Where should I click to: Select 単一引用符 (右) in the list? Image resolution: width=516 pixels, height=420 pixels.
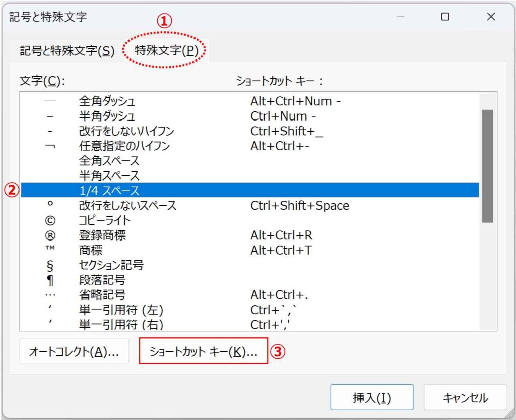[x=250, y=324]
